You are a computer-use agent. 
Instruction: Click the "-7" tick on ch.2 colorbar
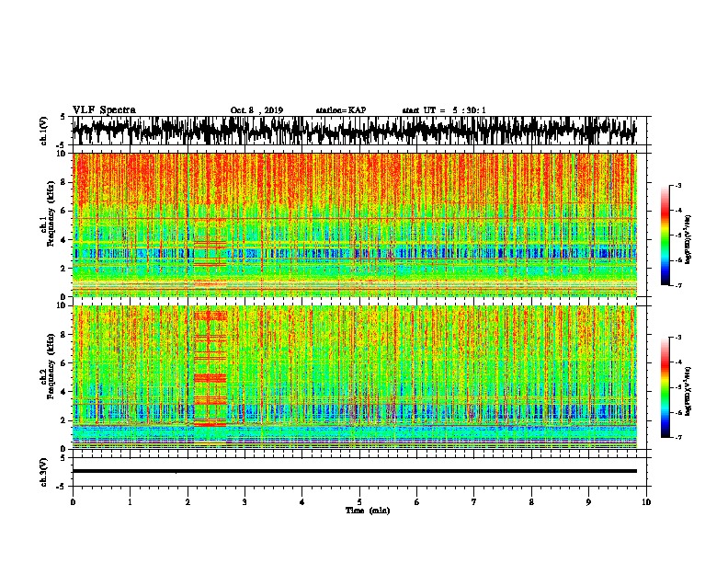[678, 437]
